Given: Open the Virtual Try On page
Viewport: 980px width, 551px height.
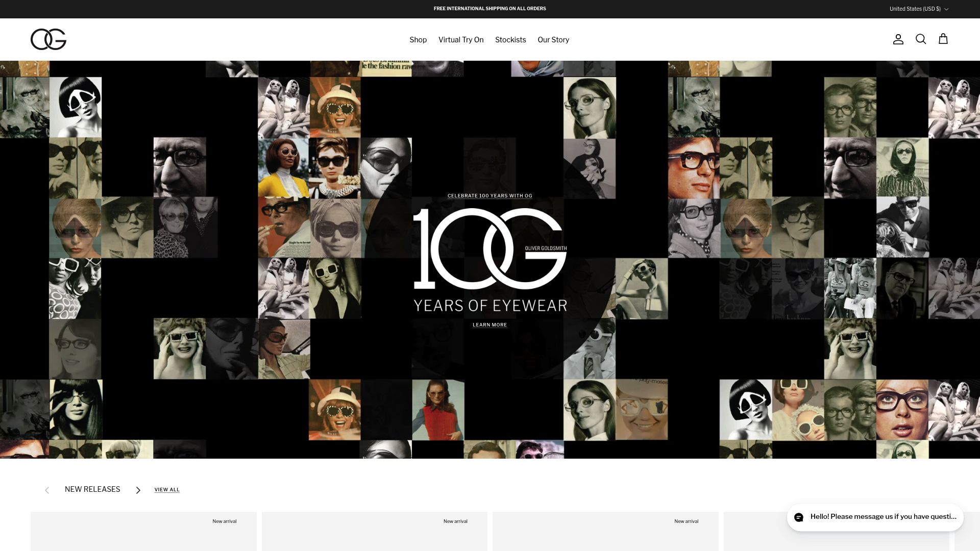Looking at the screenshot, I should (x=461, y=40).
